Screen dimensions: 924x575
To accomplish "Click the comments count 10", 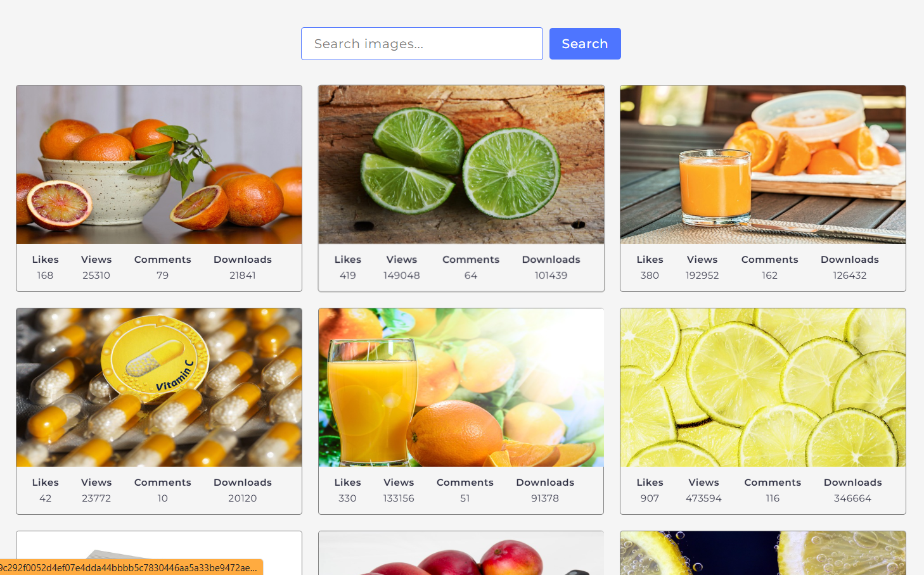I will (163, 498).
